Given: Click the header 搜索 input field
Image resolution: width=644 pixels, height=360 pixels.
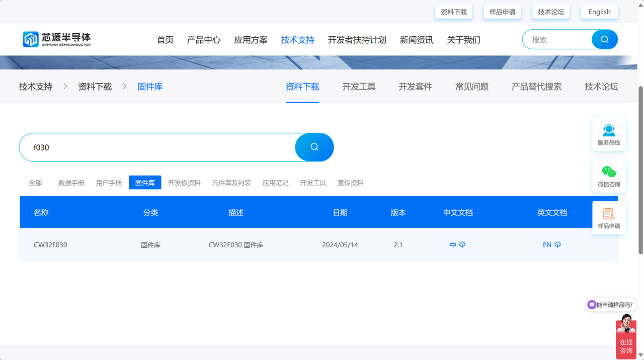Looking at the screenshot, I should coord(557,39).
